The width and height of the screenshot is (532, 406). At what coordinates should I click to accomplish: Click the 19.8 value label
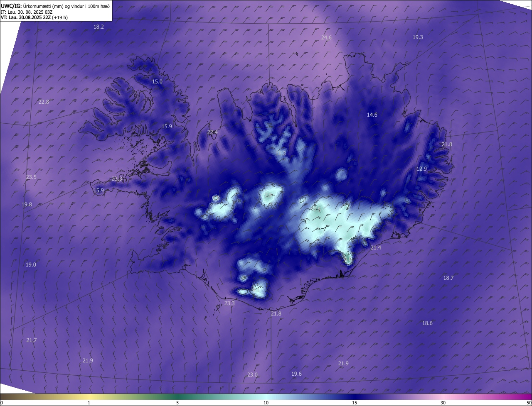pyautogui.click(x=27, y=204)
